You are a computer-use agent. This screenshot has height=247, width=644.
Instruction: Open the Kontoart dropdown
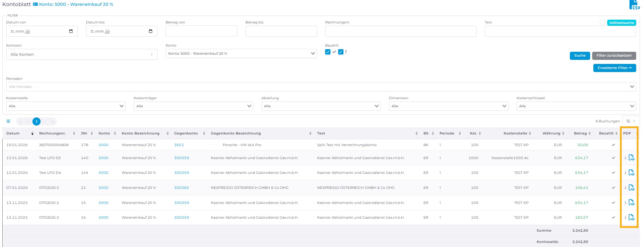click(x=82, y=54)
